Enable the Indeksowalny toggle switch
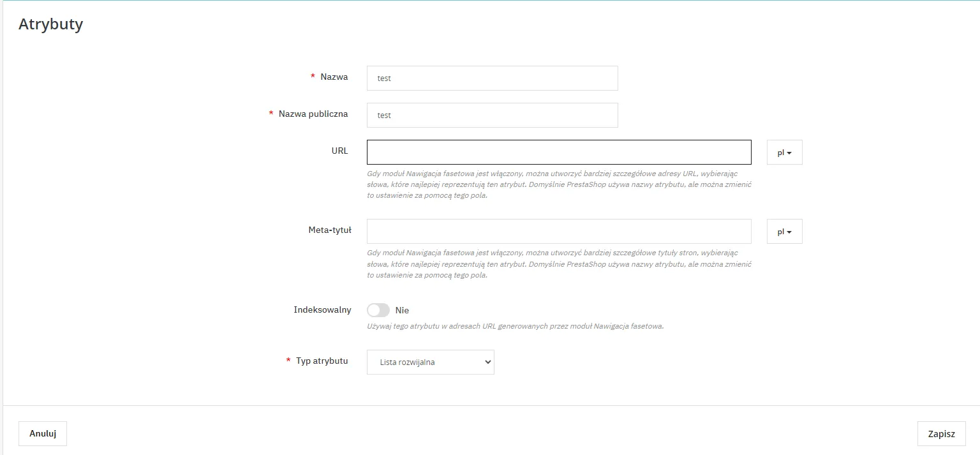 point(378,310)
